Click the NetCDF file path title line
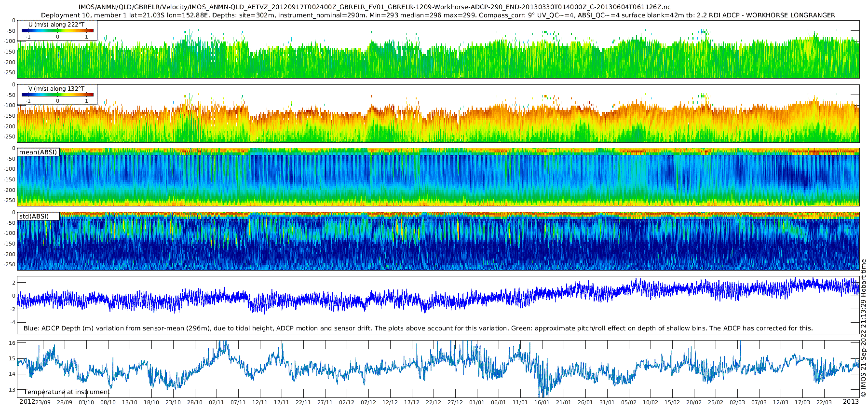This screenshot has height=410, width=868. (x=374, y=7)
